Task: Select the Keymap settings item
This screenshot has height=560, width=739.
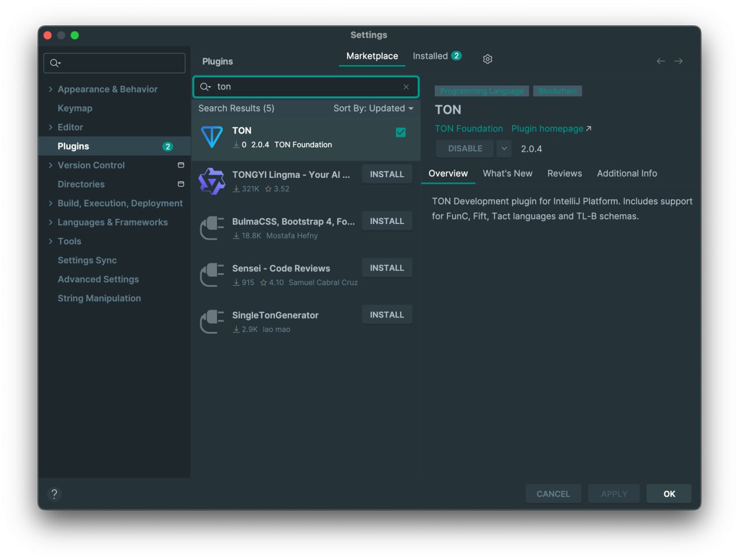Action: click(x=75, y=109)
